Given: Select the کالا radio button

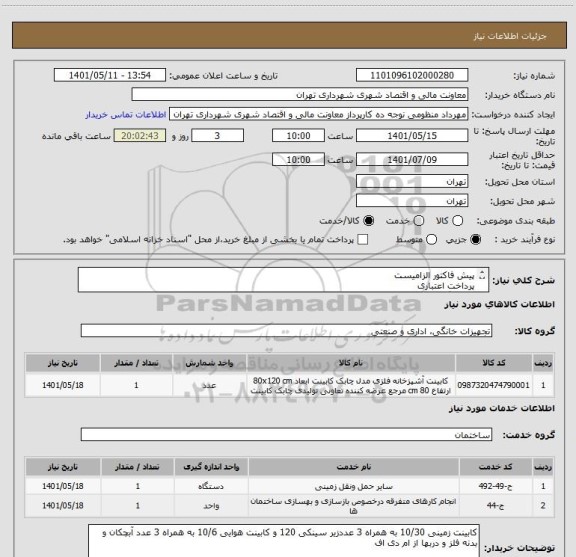Looking at the screenshot, I should pyautogui.click(x=458, y=221).
